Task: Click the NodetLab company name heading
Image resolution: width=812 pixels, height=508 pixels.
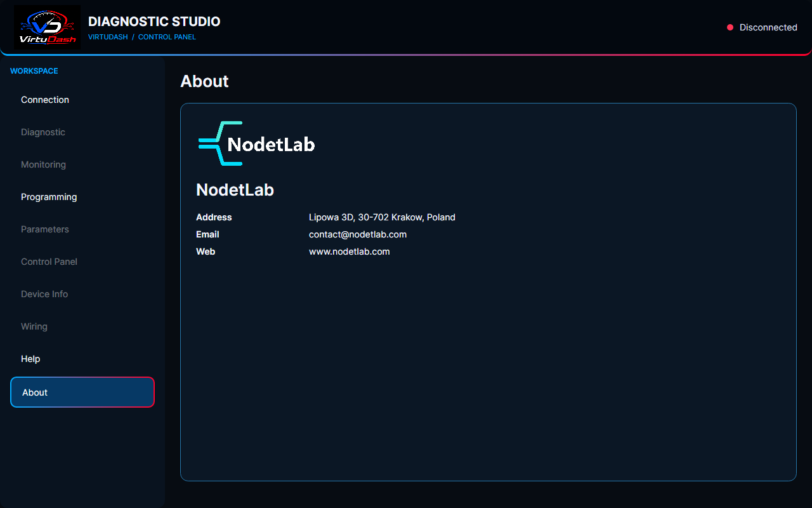Action: [x=235, y=190]
